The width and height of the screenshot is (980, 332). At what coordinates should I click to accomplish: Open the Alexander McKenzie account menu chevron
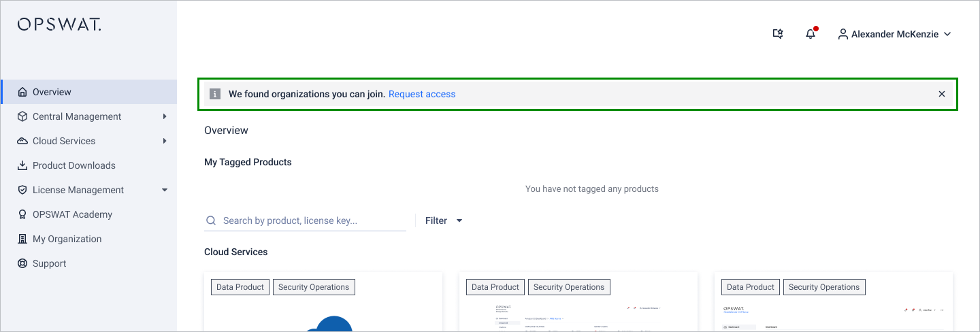point(947,34)
